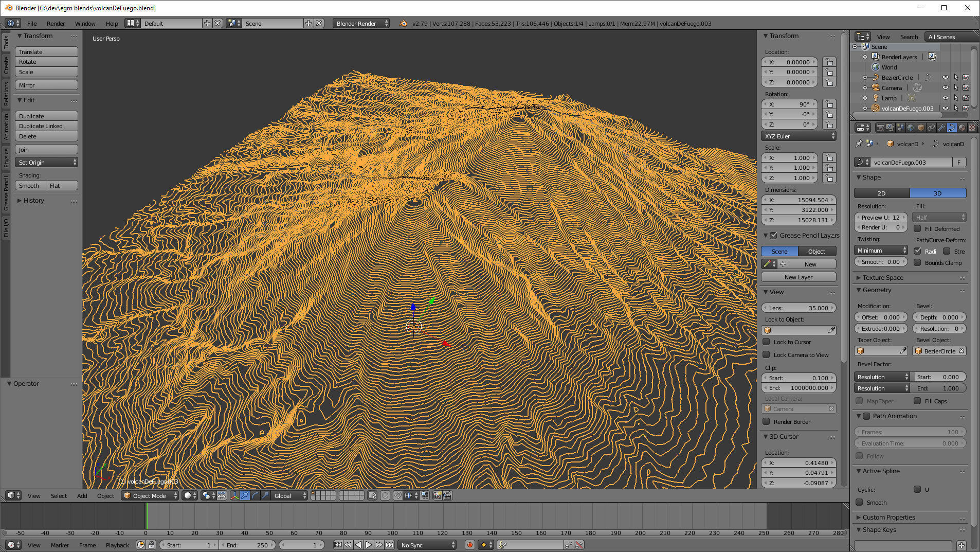Viewport: 980px width, 552px height.
Task: Remove the BezierCircle bevel object (X icon)
Action: 961,351
